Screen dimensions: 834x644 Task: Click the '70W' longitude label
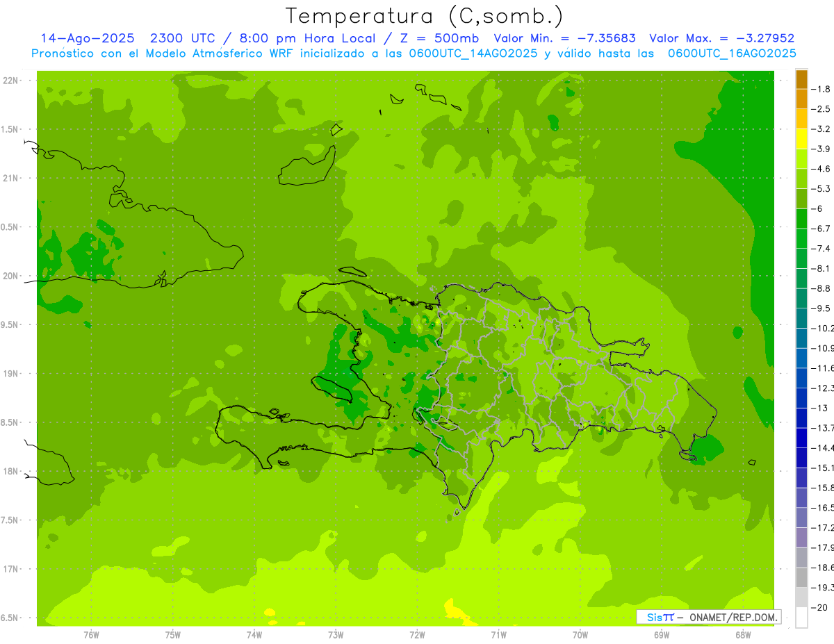pyautogui.click(x=580, y=635)
